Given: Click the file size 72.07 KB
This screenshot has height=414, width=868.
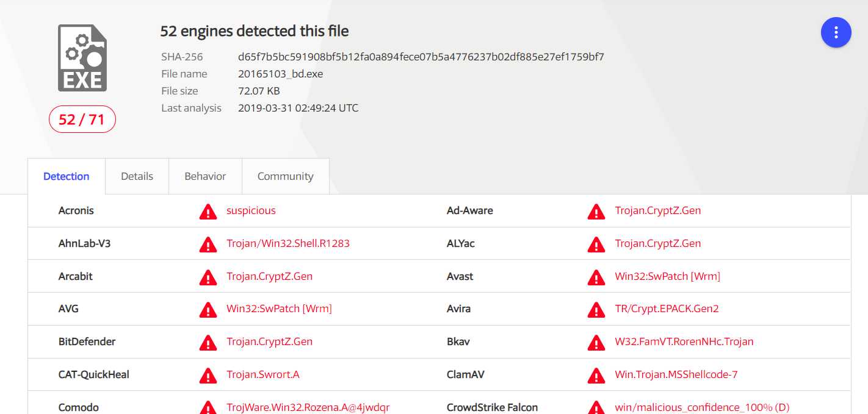Looking at the screenshot, I should point(259,91).
